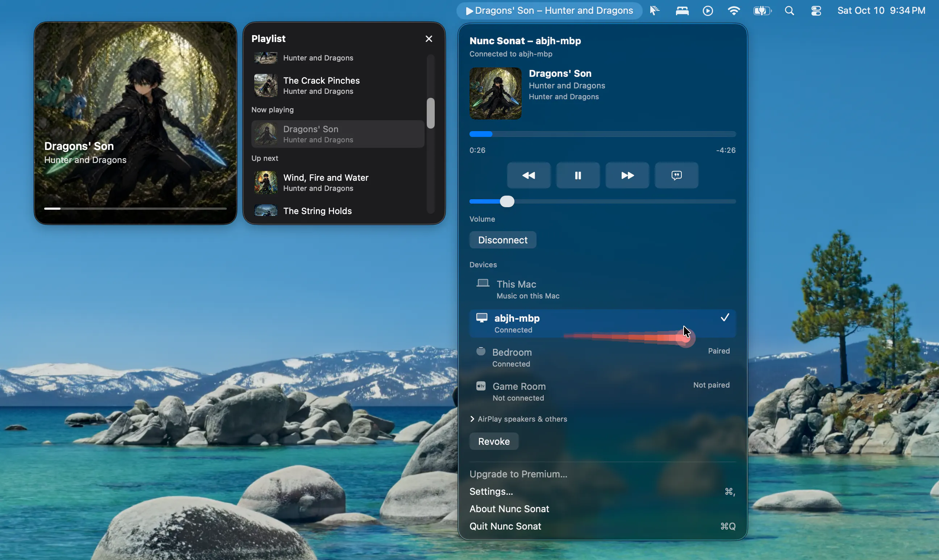The image size is (939, 560).
Task: Click the rewind button in Nunc Sonat
Action: [529, 175]
